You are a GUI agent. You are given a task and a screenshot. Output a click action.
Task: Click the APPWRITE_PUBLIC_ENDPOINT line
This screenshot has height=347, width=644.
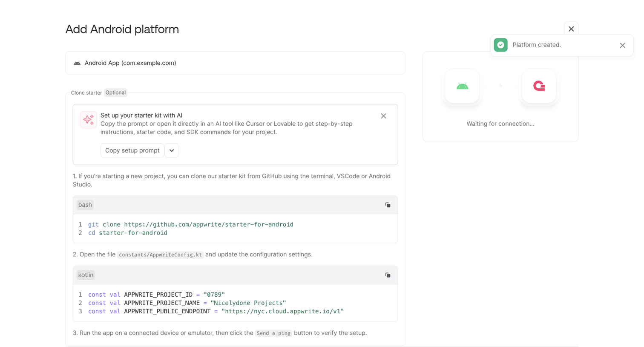pos(216,312)
